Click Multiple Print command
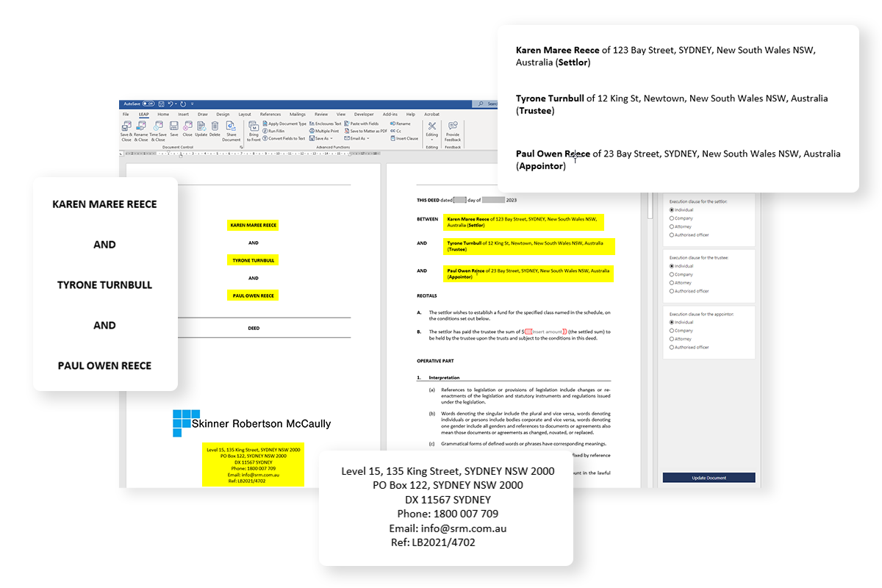 324,131
